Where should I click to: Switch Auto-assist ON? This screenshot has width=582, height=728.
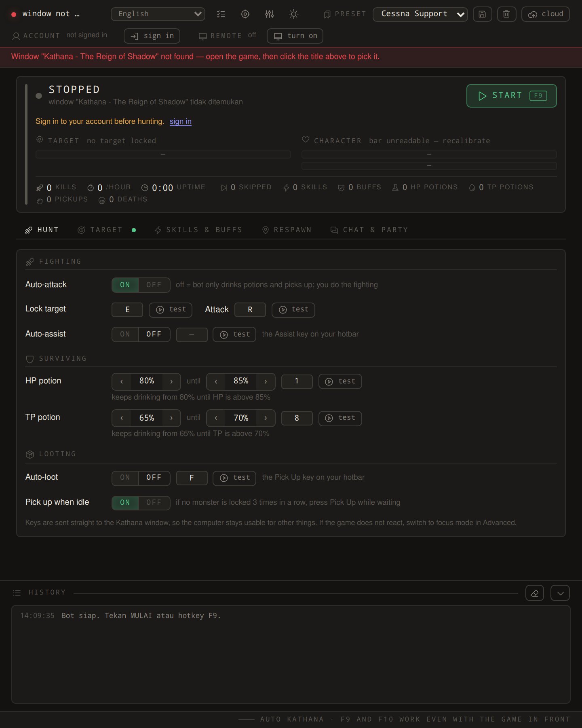pyautogui.click(x=125, y=334)
